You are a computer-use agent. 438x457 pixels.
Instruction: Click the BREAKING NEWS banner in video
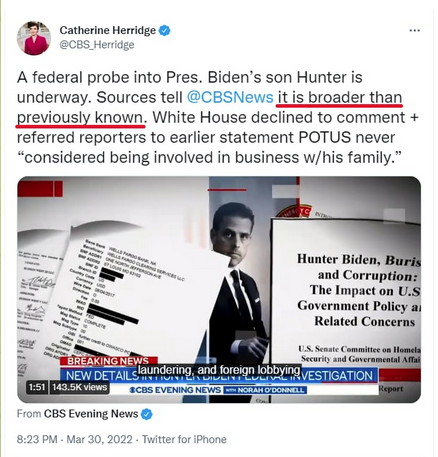click(x=108, y=361)
